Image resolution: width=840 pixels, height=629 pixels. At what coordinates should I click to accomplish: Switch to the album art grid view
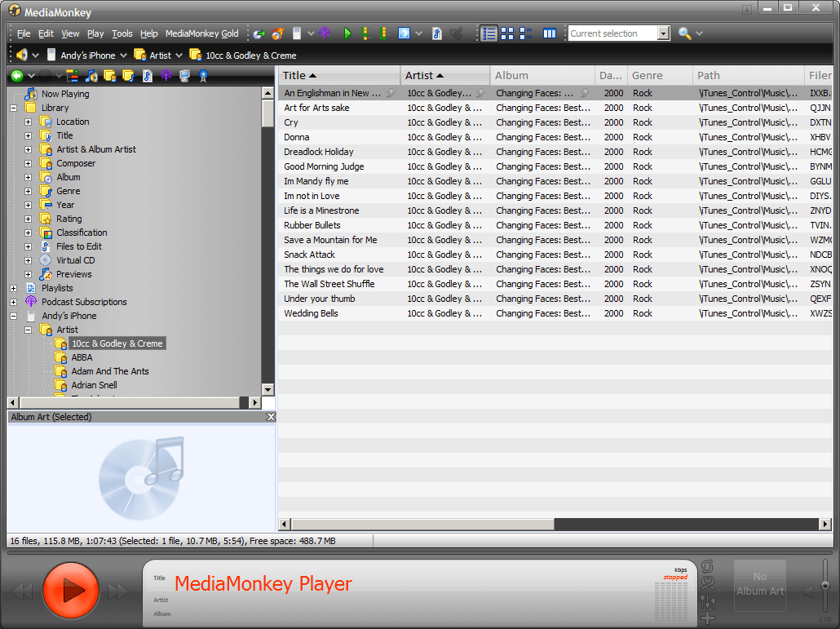click(x=507, y=33)
